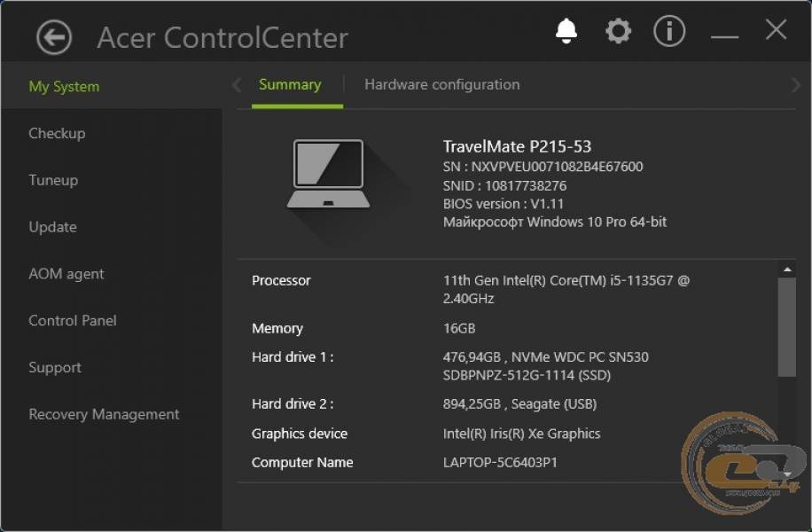Click the i5-1135G7 processor value
Viewport: 812px width, 532px height.
click(566, 289)
